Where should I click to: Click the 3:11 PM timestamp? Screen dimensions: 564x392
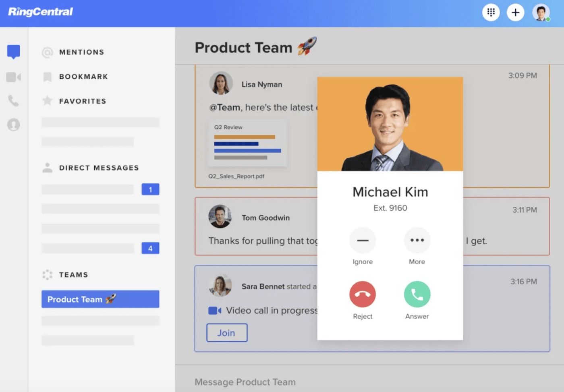pos(525,210)
